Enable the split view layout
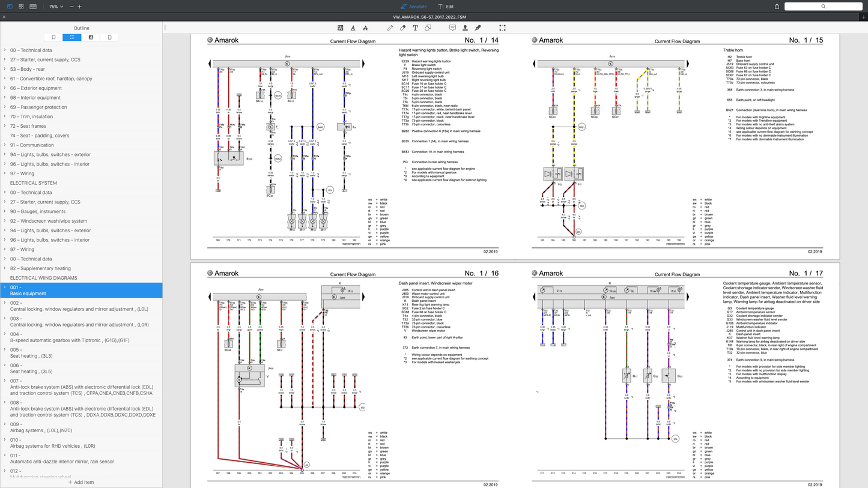Viewport: 868px width, 488px height. pos(33,7)
